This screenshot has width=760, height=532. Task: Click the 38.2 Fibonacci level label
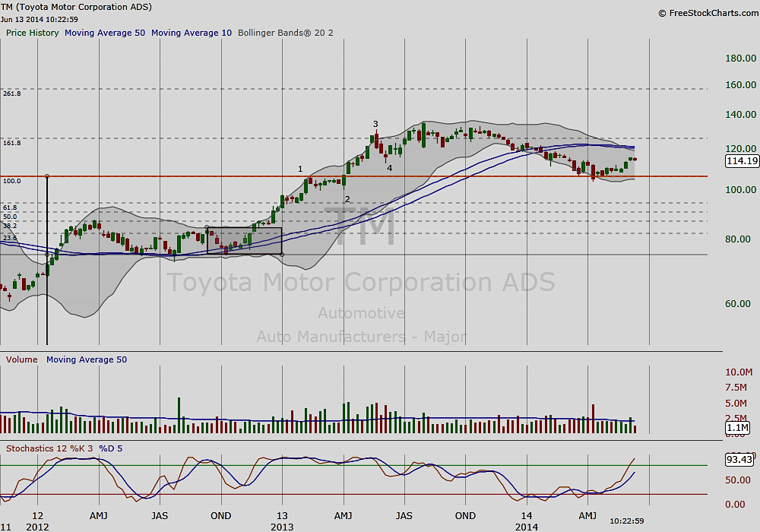coord(10,226)
